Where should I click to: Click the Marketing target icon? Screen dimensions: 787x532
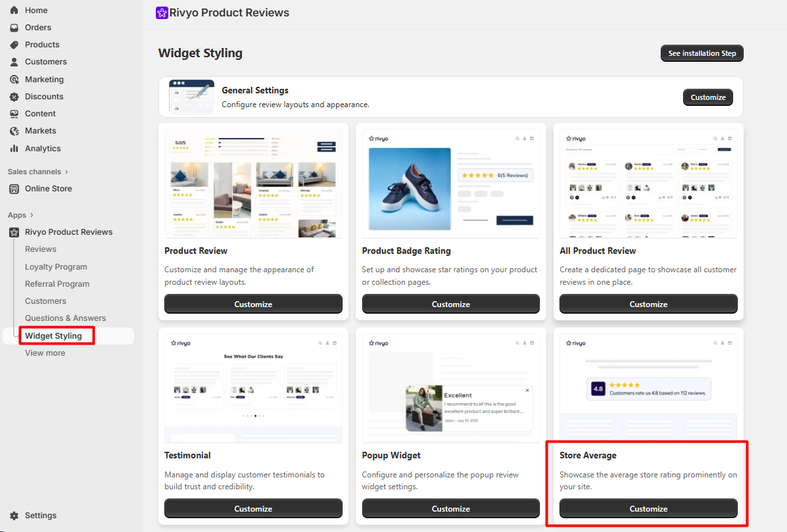coord(14,80)
